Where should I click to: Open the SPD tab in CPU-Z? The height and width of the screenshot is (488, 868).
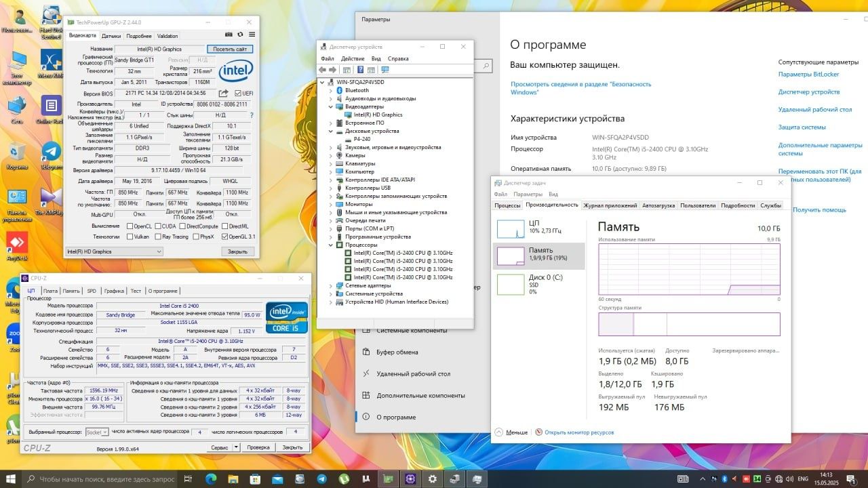(x=92, y=291)
